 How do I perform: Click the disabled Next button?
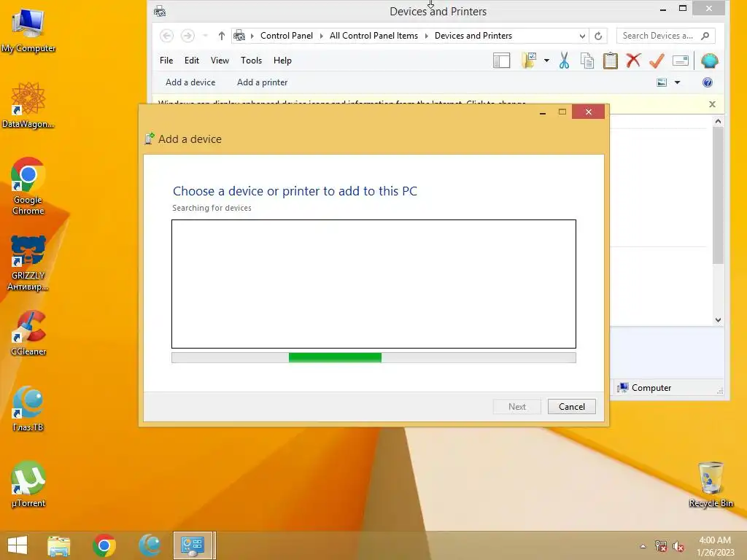517,407
